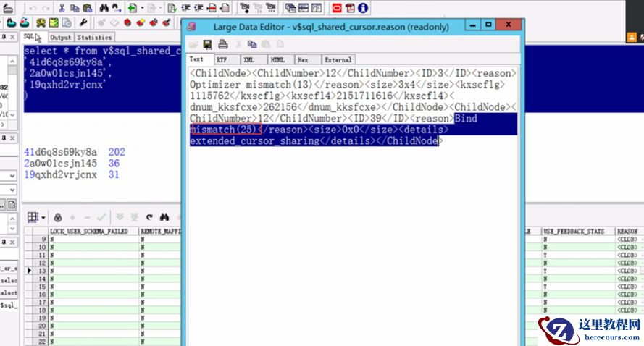Maximize the Large Data Editor window

(x=488, y=25)
